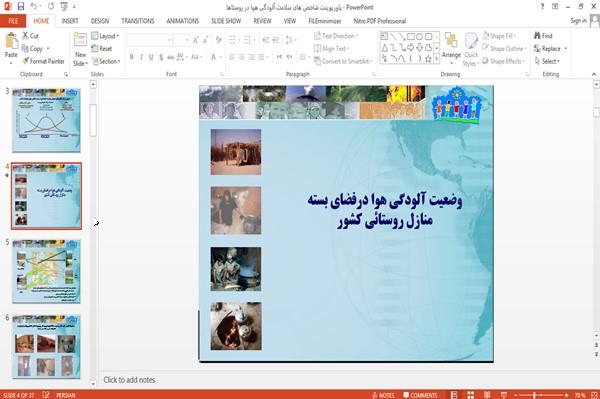Select the rectangle shape in shapes gallery
The image size is (600, 399).
point(411,37)
